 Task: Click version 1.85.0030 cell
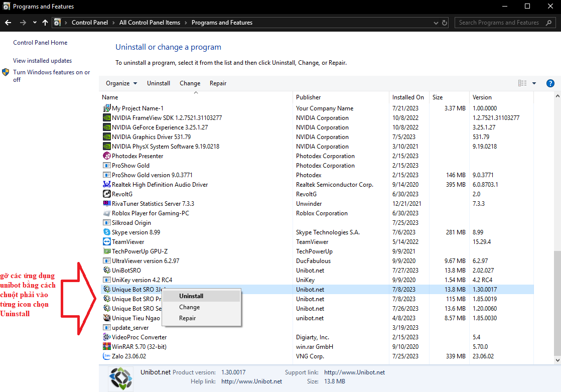484,318
